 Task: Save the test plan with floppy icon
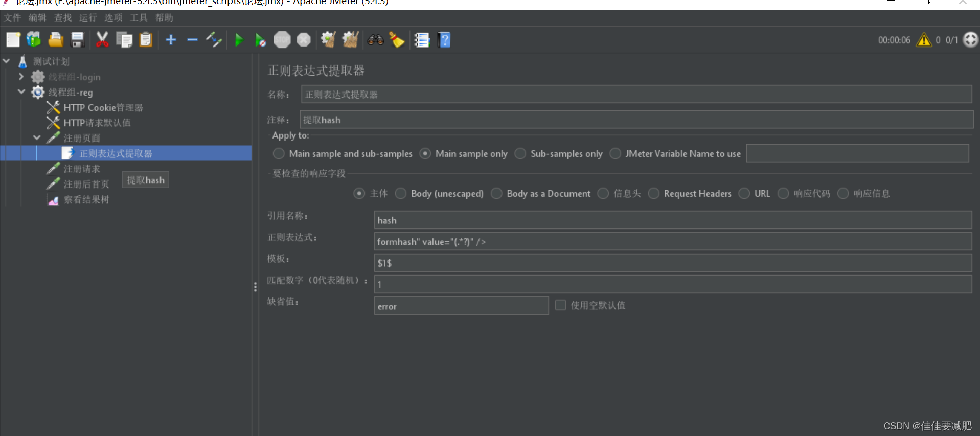pos(77,40)
